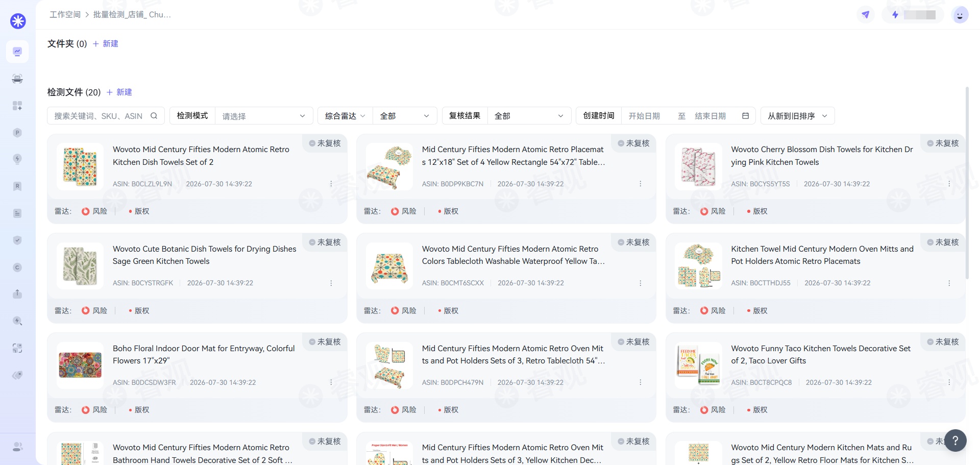The height and width of the screenshot is (465, 980).
Task: Click 风险 radar status on ASIN B0DP9KBC7N card
Action: pos(404,211)
